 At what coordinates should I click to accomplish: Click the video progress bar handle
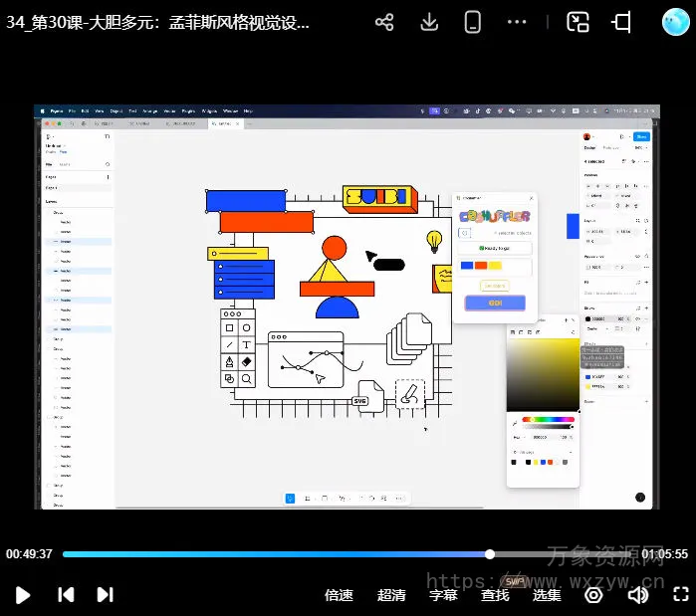coord(490,554)
